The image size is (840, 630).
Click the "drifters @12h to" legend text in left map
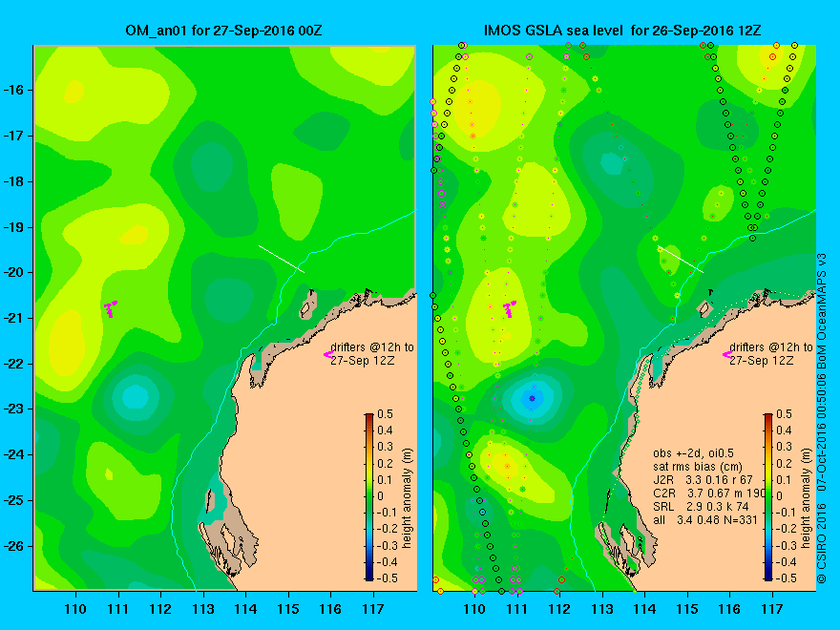[372, 347]
